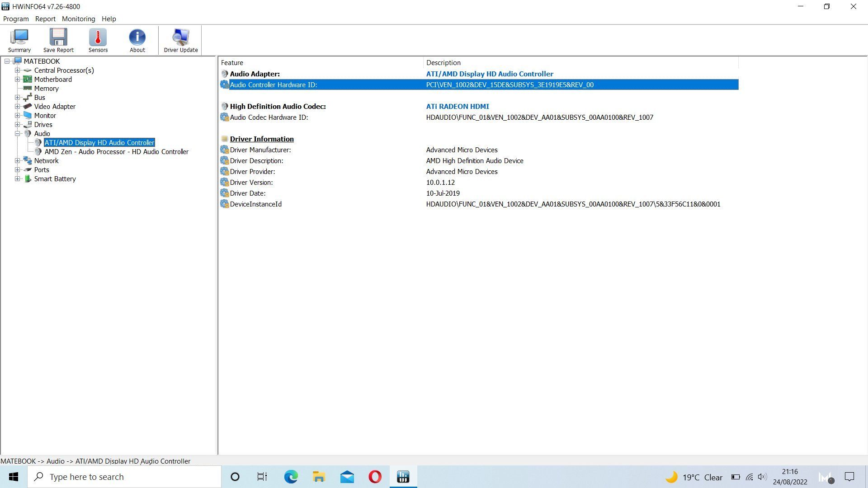Collapse the MATEBOOK root node
This screenshot has height=488, width=868.
pyautogui.click(x=7, y=61)
